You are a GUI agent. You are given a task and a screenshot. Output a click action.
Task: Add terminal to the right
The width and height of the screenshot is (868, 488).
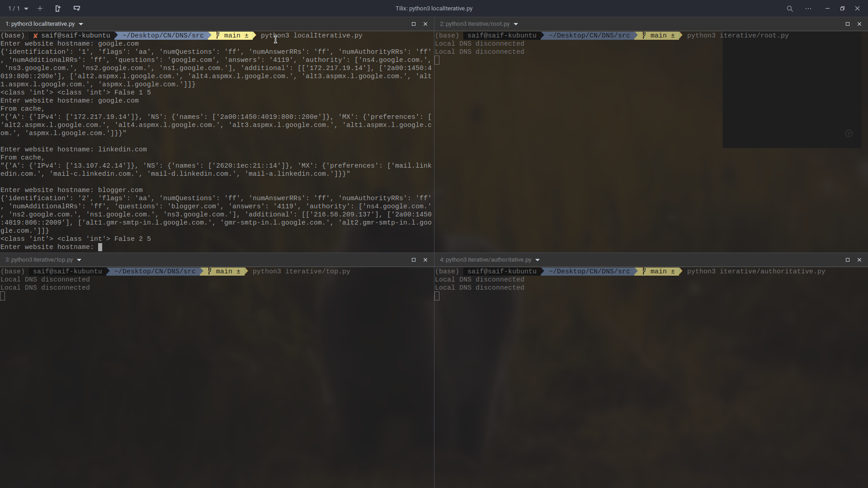[x=58, y=9]
